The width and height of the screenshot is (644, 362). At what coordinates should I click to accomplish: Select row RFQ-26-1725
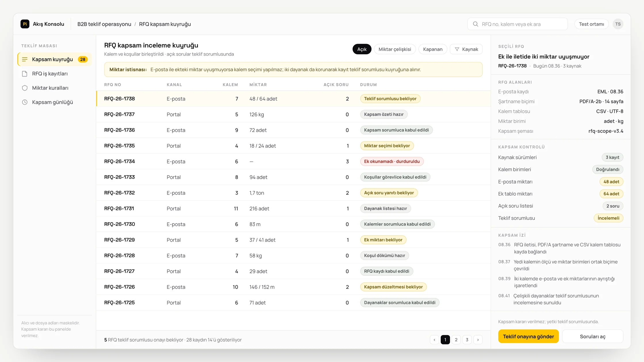[293, 303]
